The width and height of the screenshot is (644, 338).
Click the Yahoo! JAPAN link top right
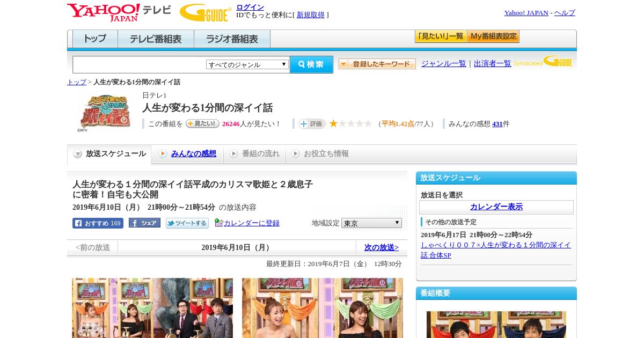[526, 13]
